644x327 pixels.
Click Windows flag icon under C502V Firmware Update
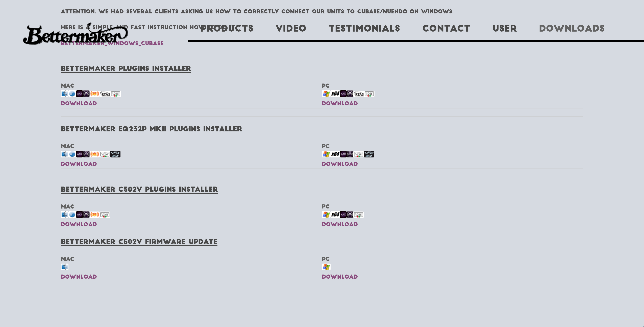coord(326,267)
